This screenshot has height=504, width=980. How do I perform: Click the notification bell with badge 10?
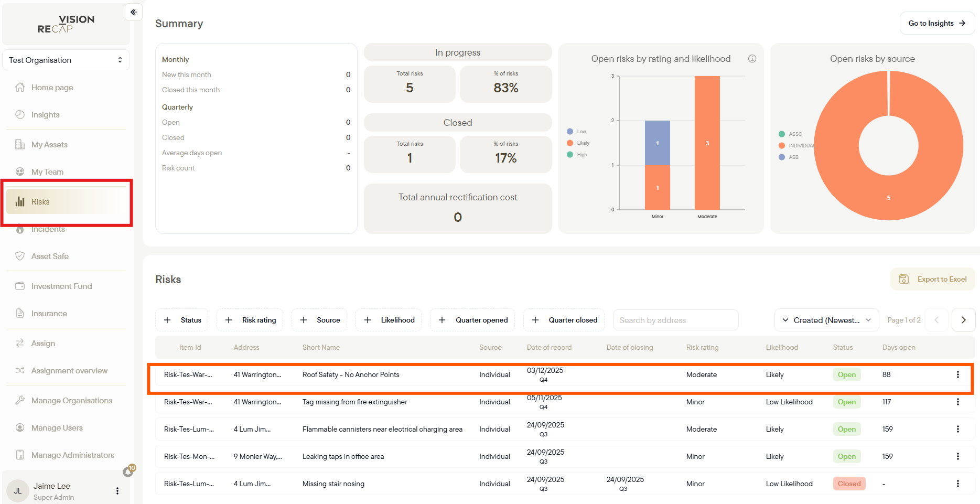coord(128,471)
